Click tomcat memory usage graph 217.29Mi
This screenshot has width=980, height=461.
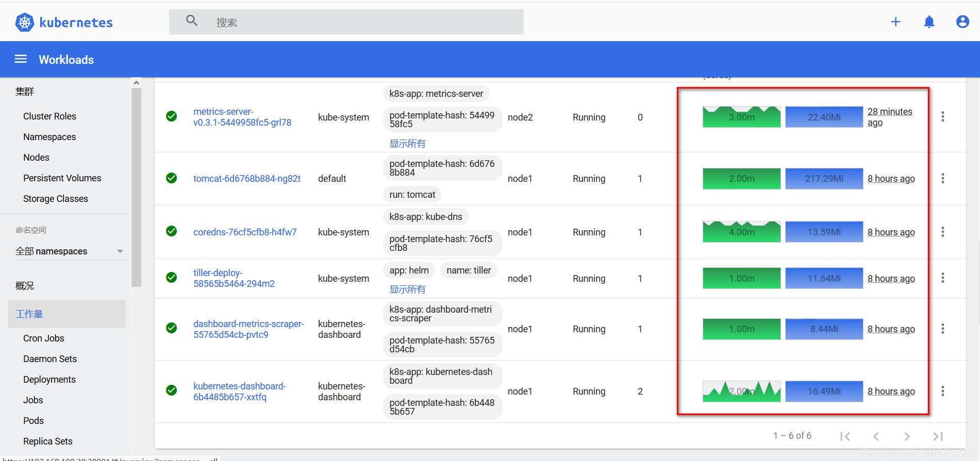click(824, 179)
